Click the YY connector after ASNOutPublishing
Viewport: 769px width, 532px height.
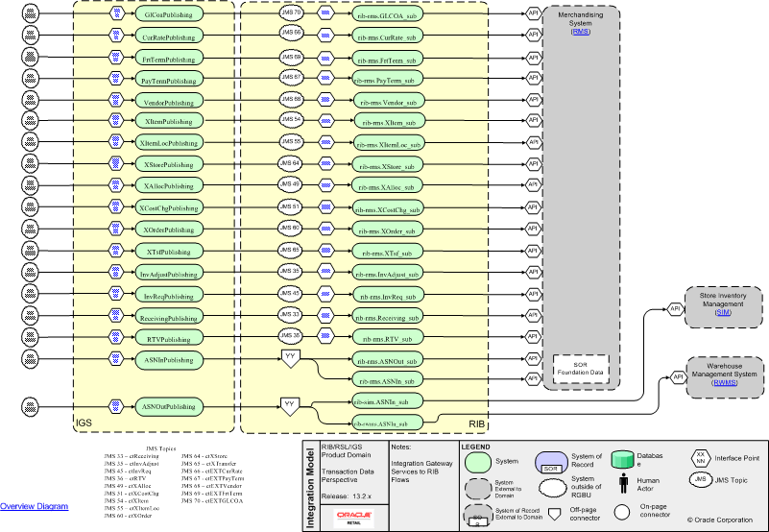point(289,406)
